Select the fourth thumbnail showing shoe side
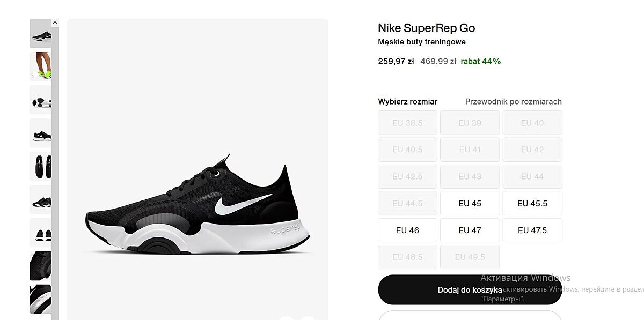The image size is (644, 320). click(x=40, y=133)
